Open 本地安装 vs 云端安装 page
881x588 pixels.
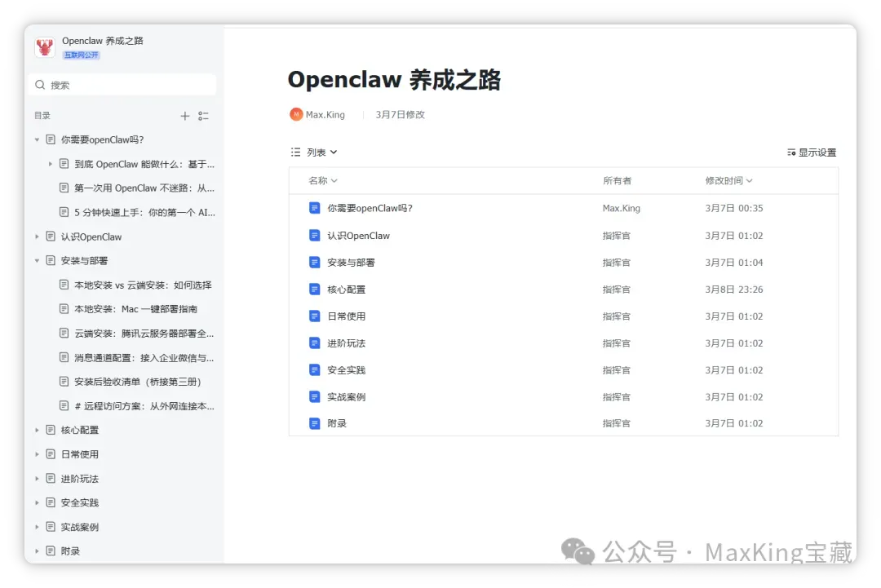point(143,285)
